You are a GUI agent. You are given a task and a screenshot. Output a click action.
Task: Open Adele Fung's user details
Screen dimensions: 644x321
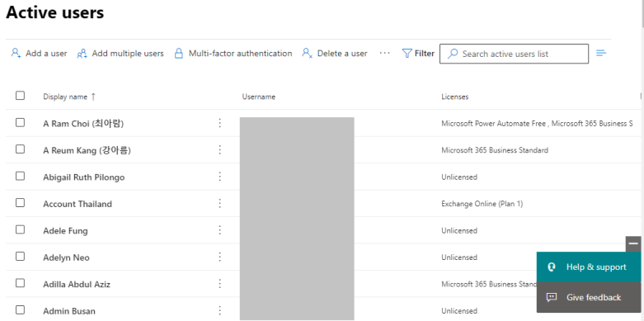pos(65,230)
